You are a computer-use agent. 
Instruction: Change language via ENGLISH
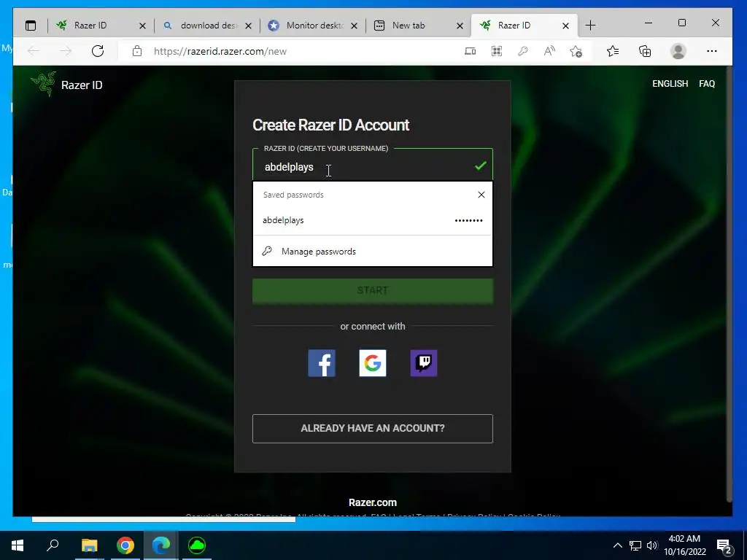(x=670, y=84)
